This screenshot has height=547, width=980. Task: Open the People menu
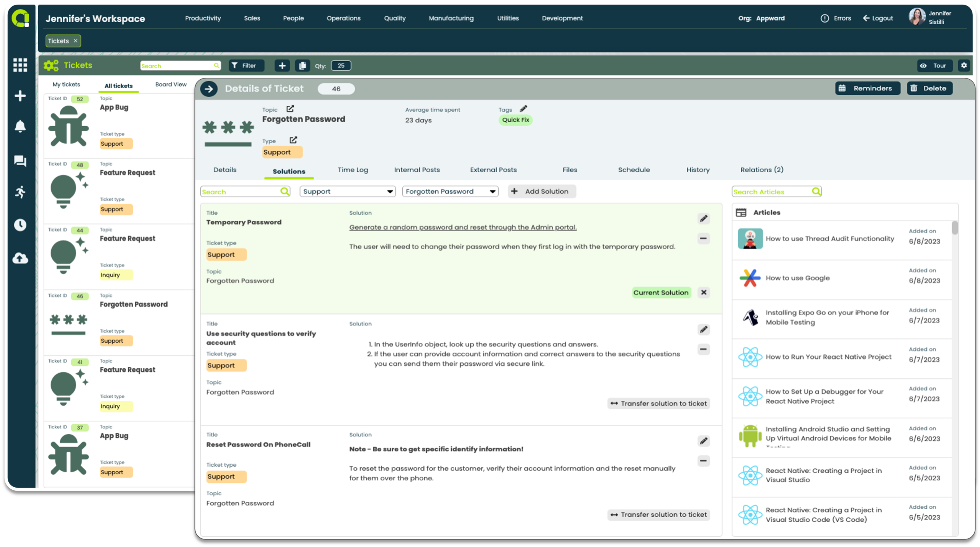(x=293, y=18)
